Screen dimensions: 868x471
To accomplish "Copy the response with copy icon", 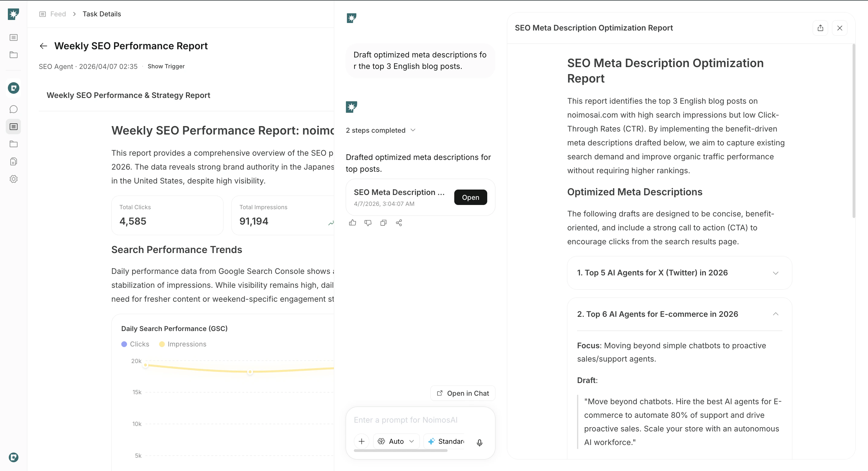I will pyautogui.click(x=383, y=223).
